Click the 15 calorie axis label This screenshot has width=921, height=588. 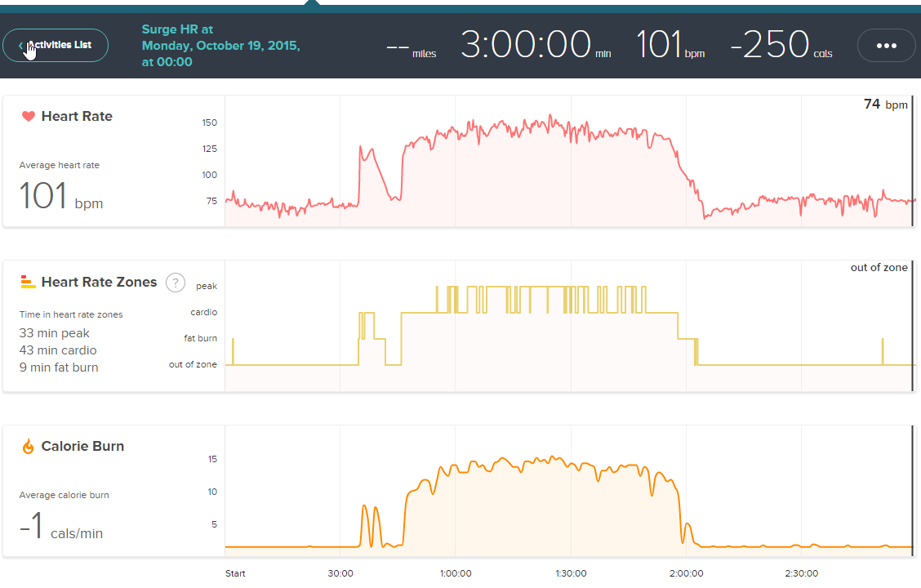point(212,459)
